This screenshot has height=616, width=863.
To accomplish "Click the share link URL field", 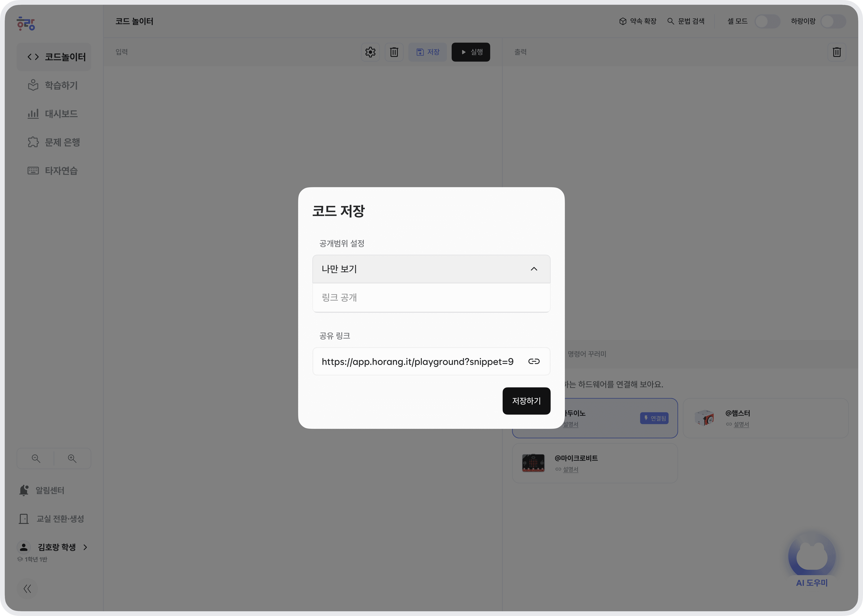I will [417, 361].
